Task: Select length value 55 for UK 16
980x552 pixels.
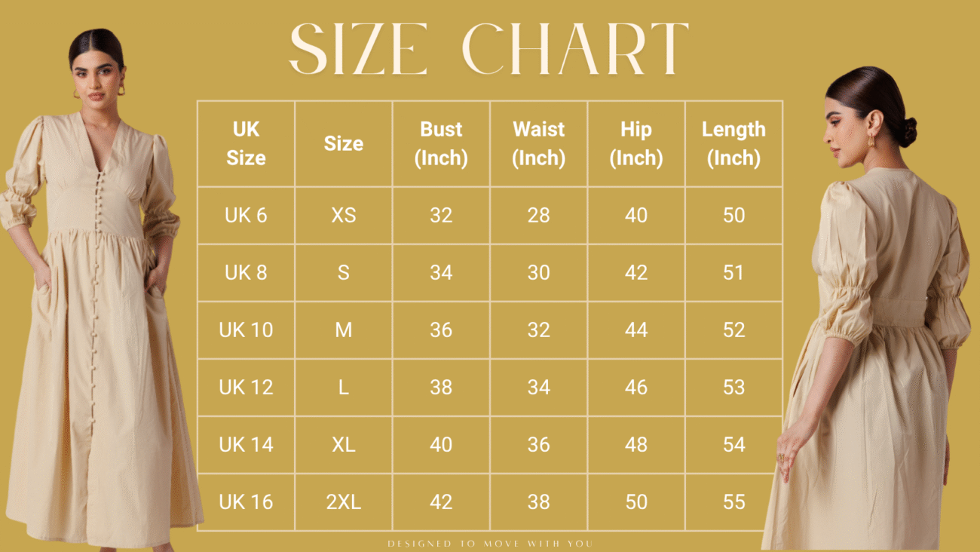Action: (x=733, y=501)
